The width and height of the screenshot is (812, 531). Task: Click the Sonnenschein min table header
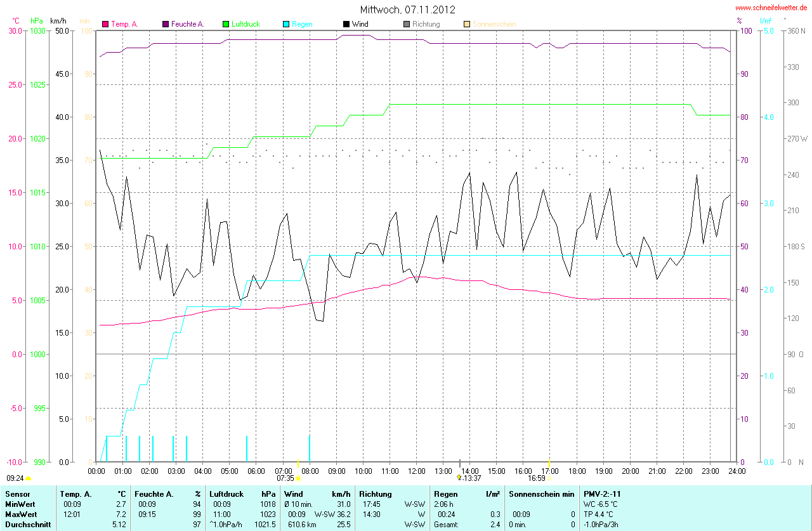point(541,494)
